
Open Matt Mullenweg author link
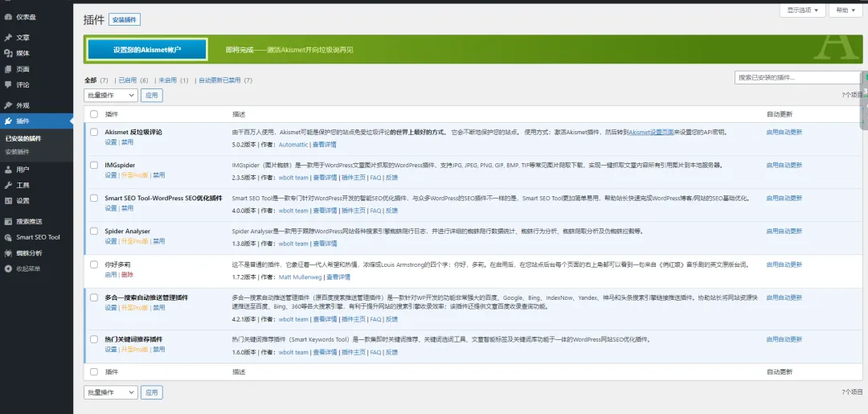coord(300,277)
